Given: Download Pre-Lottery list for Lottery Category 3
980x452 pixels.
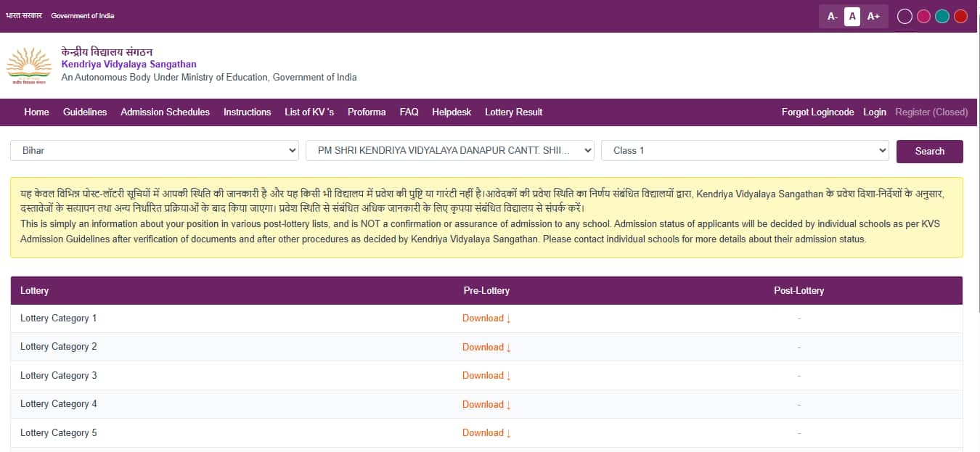Looking at the screenshot, I should pyautogui.click(x=486, y=375).
